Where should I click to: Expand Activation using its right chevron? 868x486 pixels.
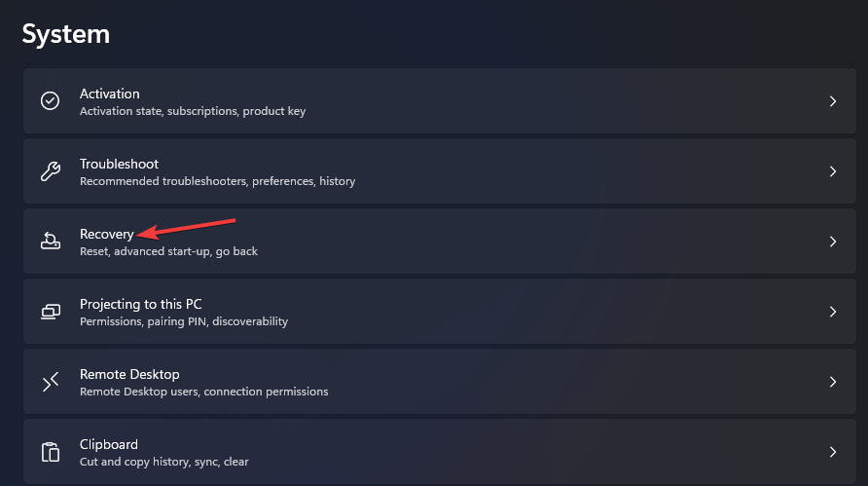point(833,101)
